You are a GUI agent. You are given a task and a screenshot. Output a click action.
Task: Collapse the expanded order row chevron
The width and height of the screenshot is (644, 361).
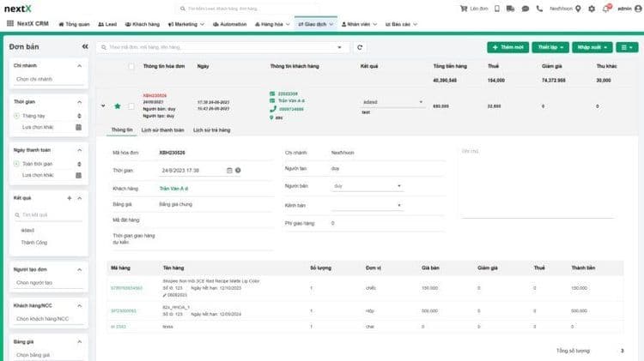click(103, 105)
